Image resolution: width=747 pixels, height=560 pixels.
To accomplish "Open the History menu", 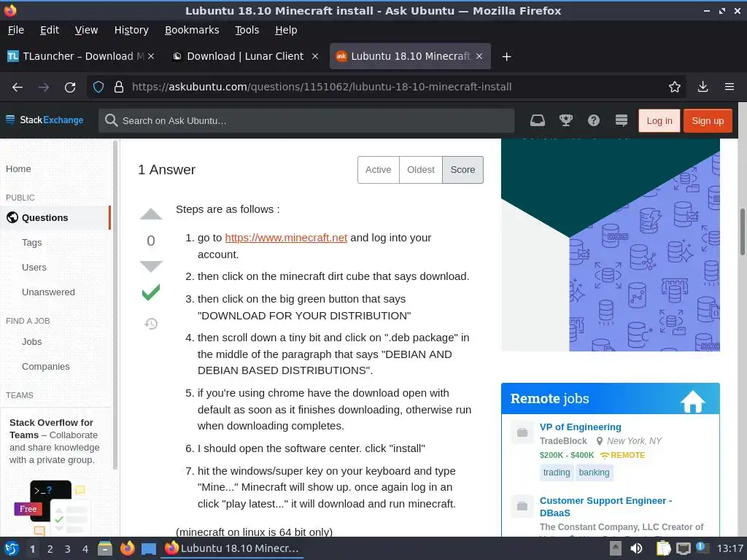I will (x=131, y=30).
